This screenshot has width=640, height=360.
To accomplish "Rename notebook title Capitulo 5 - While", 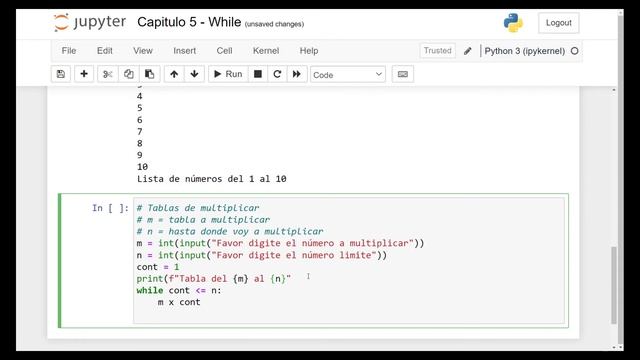I will click(189, 22).
